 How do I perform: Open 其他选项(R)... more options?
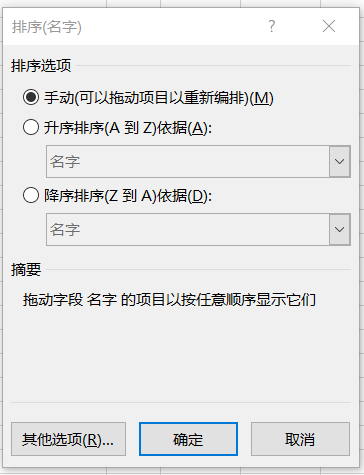[68, 439]
